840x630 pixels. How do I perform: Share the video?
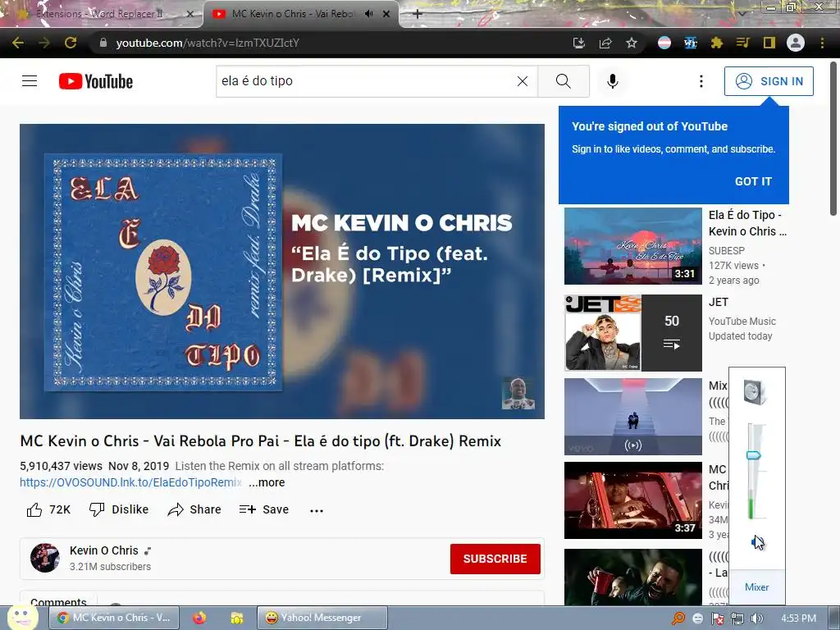pyautogui.click(x=194, y=509)
